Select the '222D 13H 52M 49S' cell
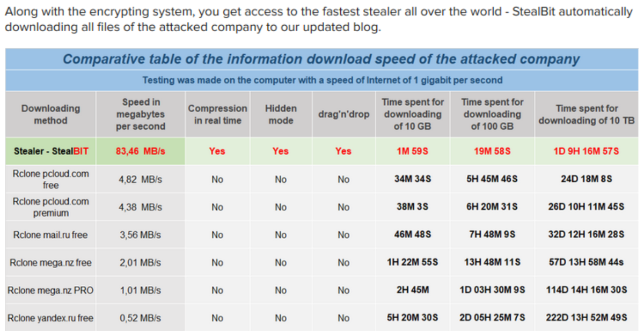Screen dimensions: 644x331 (x=586, y=318)
